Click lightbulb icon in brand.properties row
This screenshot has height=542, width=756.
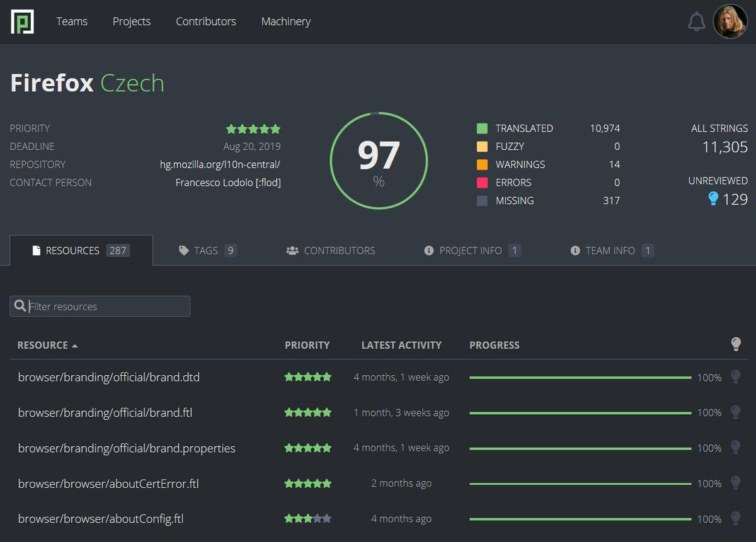[x=735, y=447]
